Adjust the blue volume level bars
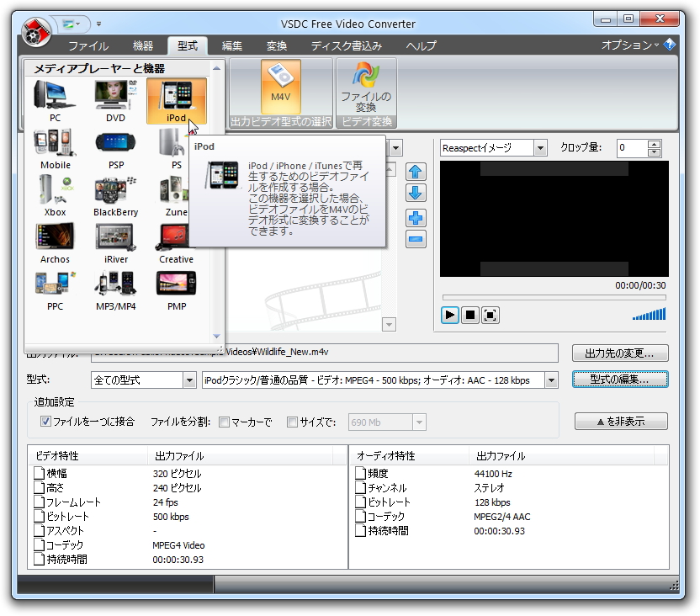 pos(650,314)
